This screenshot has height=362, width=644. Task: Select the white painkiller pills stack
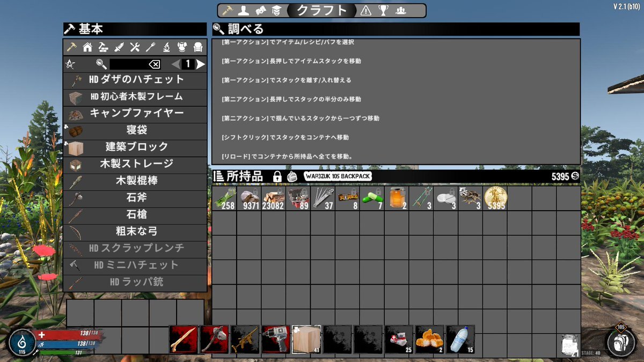coord(446,198)
